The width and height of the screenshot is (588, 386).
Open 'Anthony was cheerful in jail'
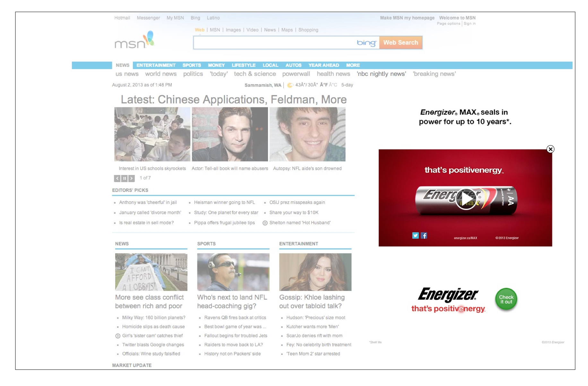tap(148, 203)
